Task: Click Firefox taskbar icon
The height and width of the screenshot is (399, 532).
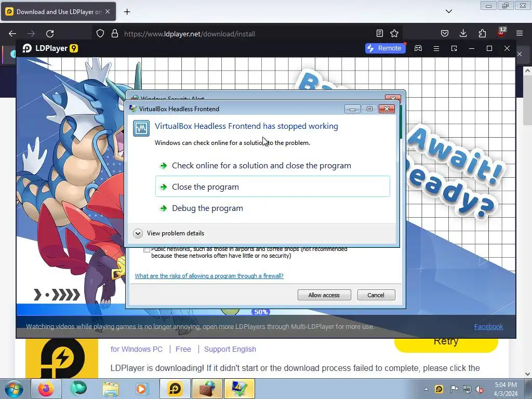Action: pos(46,389)
